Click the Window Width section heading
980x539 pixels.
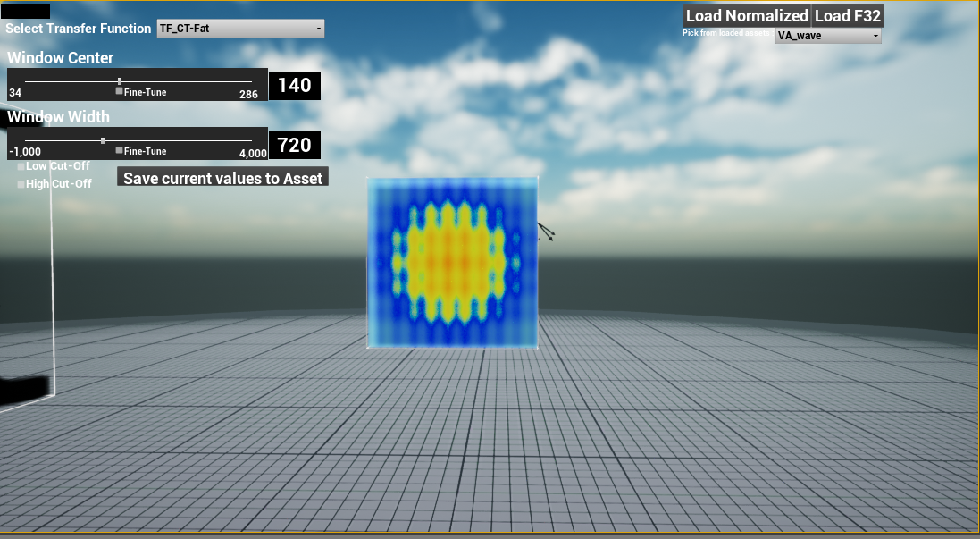coord(58,116)
